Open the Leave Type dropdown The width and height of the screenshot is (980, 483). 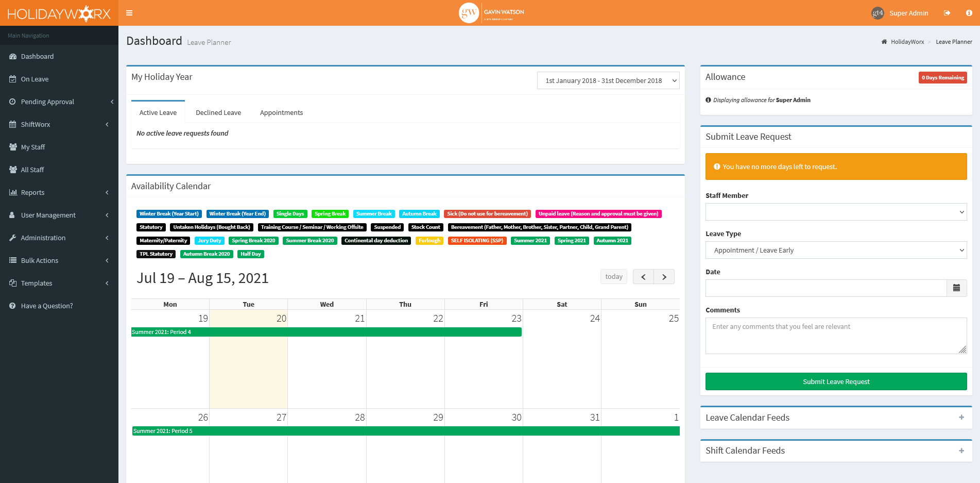(x=836, y=250)
